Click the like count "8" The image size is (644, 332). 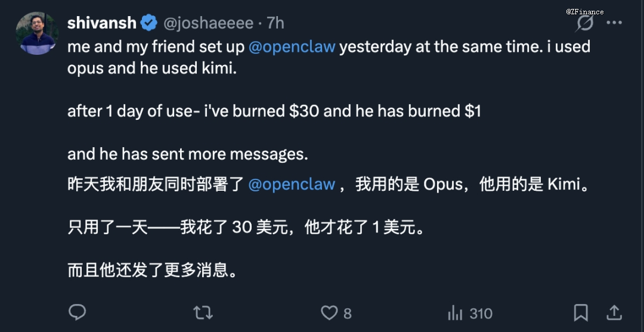click(x=348, y=313)
